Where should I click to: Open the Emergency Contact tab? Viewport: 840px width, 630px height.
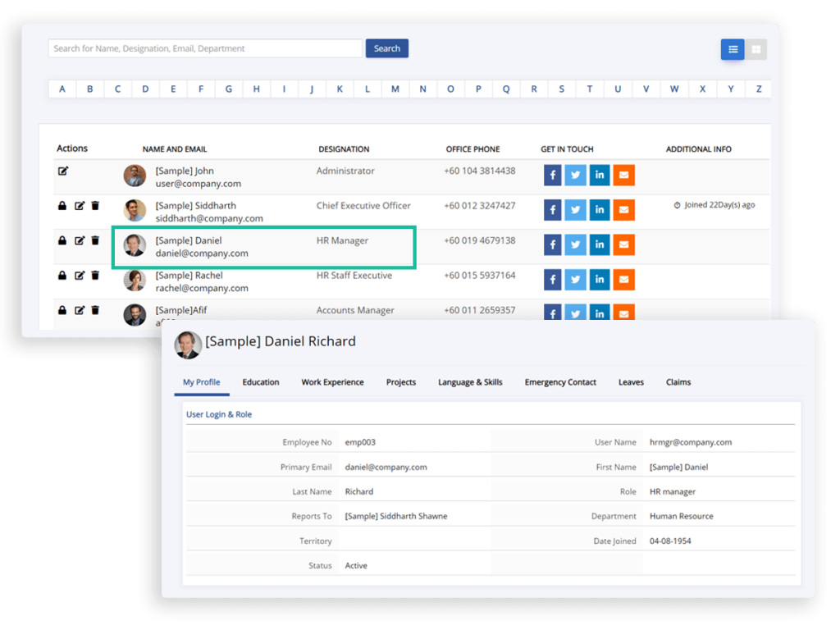click(x=560, y=382)
